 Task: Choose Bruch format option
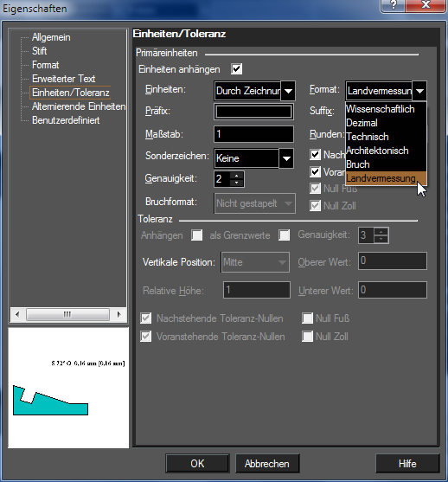point(386,164)
